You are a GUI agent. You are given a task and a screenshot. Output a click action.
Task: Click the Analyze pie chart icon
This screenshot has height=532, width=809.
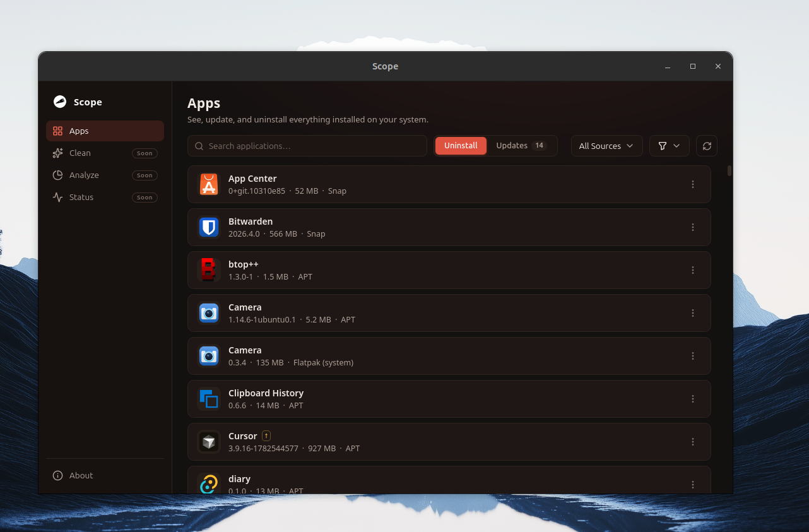click(57, 175)
